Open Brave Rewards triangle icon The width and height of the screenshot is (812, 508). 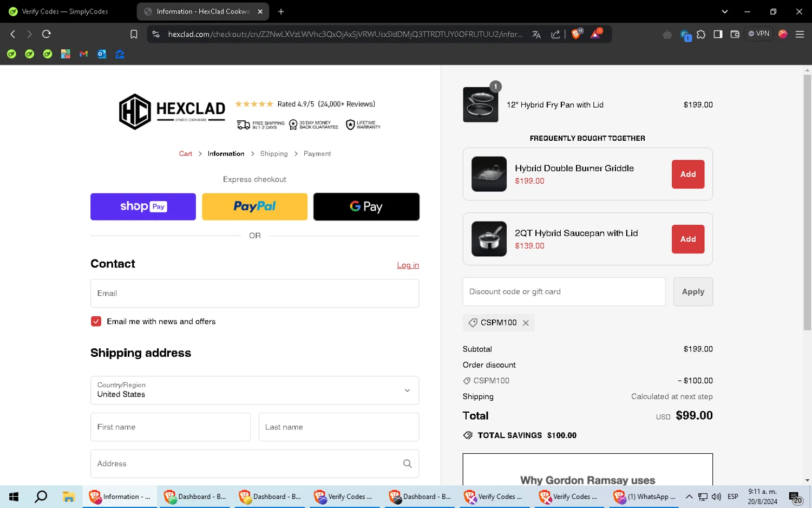595,34
